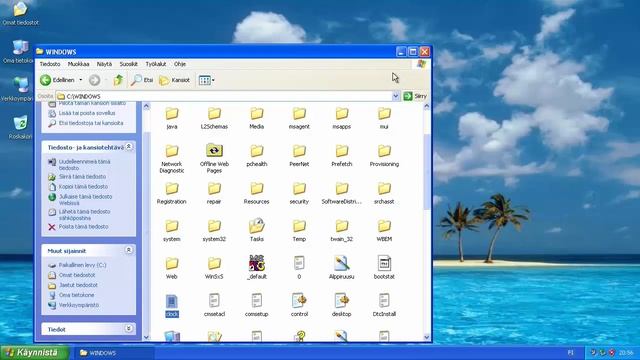Click Julkaise tämä tiedosto Webissä

point(85,200)
